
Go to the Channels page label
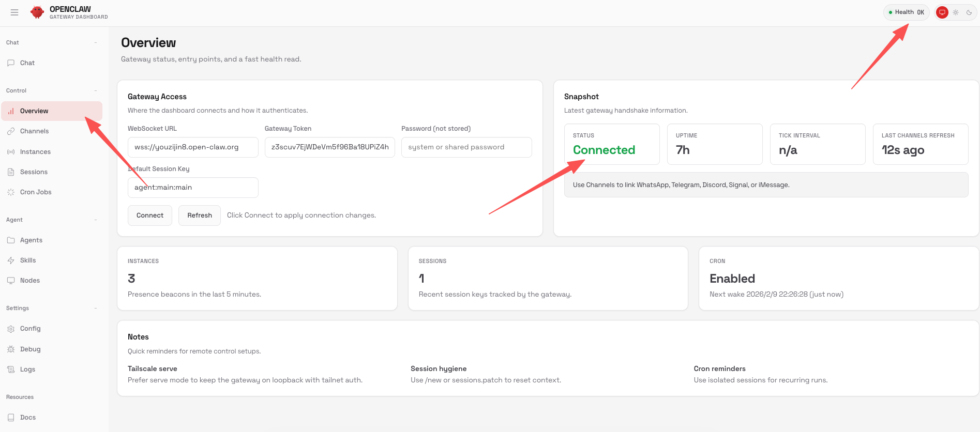point(34,131)
